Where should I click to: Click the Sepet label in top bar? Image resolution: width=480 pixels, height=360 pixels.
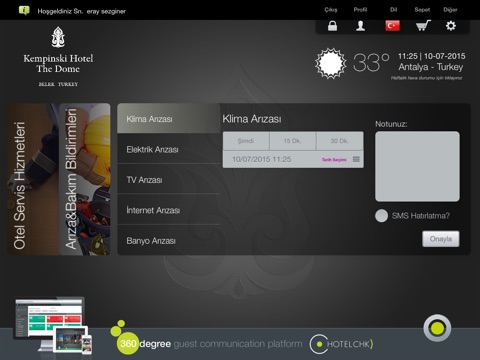click(422, 10)
